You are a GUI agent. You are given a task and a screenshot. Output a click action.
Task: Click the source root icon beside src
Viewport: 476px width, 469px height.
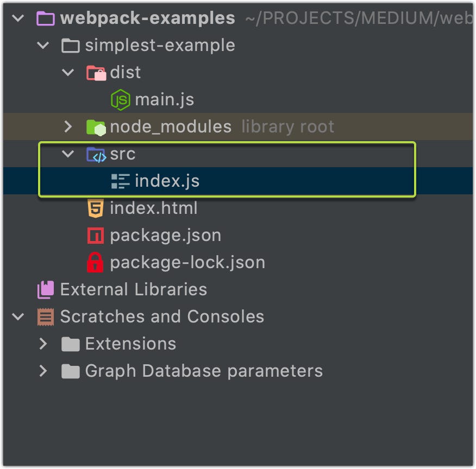97,154
